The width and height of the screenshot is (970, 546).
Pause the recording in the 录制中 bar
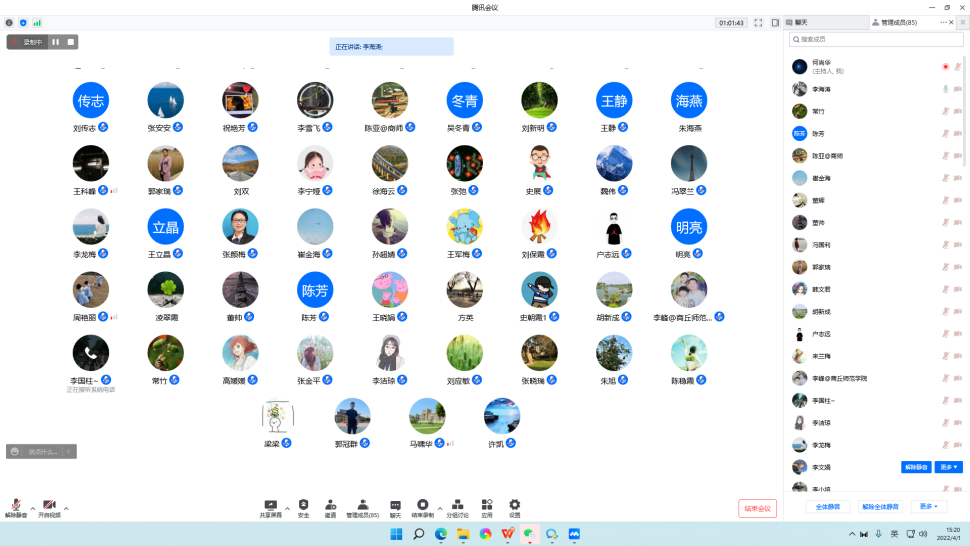[x=56, y=42]
